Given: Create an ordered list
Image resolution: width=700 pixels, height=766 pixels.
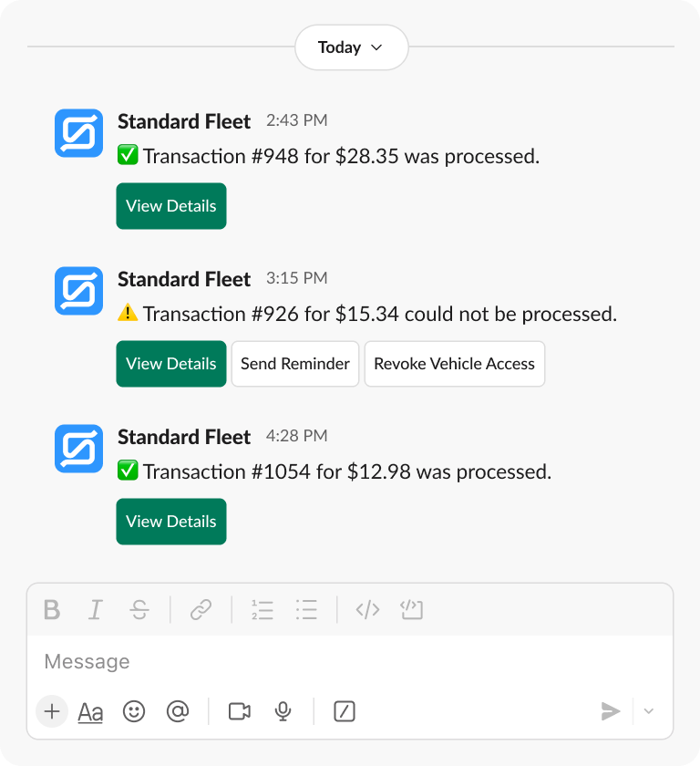Looking at the screenshot, I should click(262, 609).
